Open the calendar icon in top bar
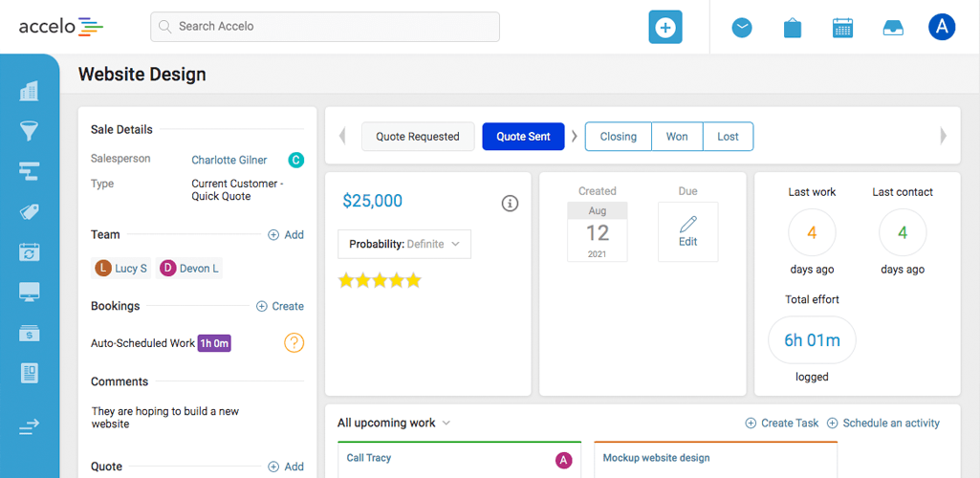 pos(842,28)
